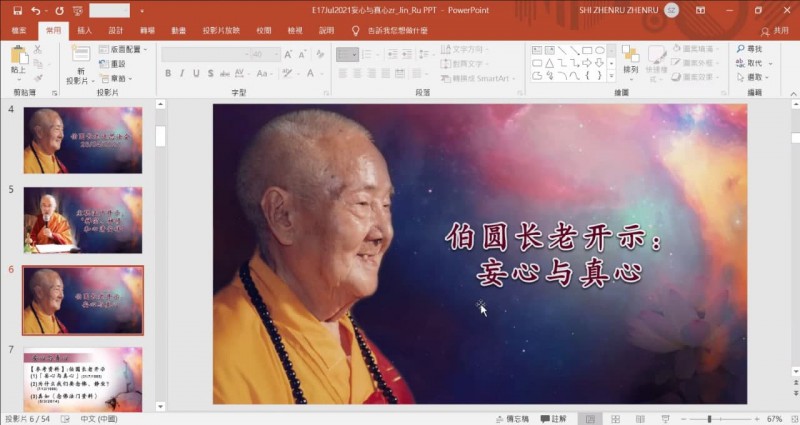Open the 插入 ribbon tab
The height and width of the screenshot is (425, 800).
pyautogui.click(x=85, y=30)
